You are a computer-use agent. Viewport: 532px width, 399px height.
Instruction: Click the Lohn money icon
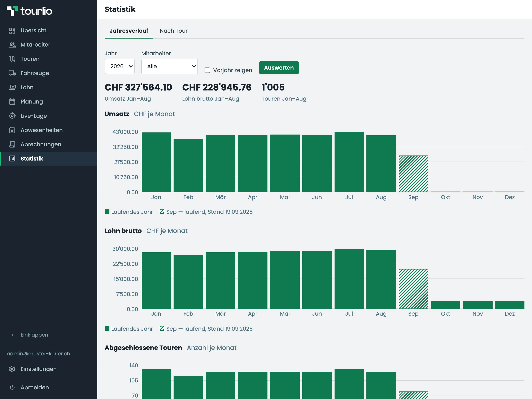12,87
